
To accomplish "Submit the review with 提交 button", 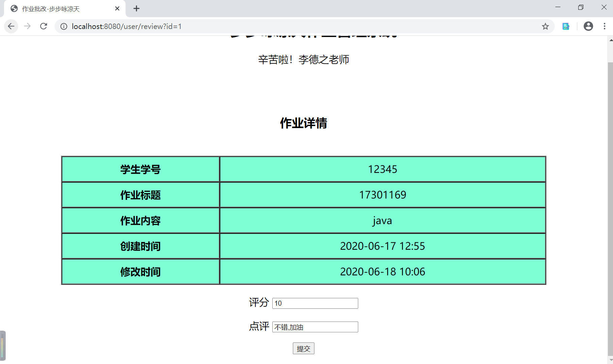I will tap(304, 348).
